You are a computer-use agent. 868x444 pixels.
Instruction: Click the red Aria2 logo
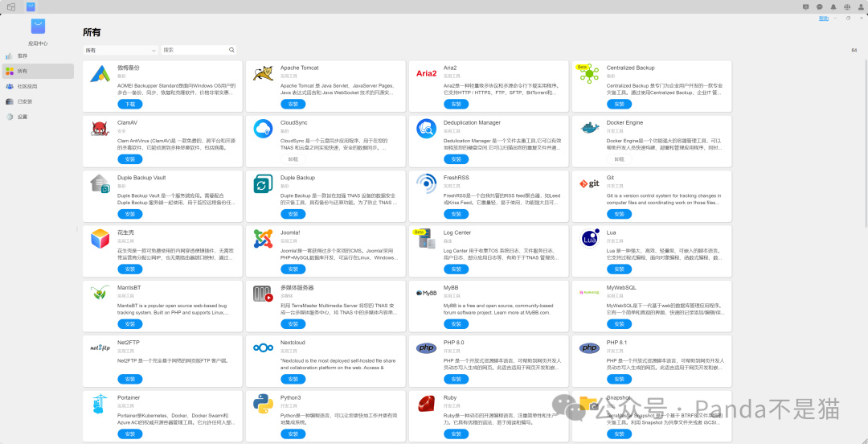point(426,73)
